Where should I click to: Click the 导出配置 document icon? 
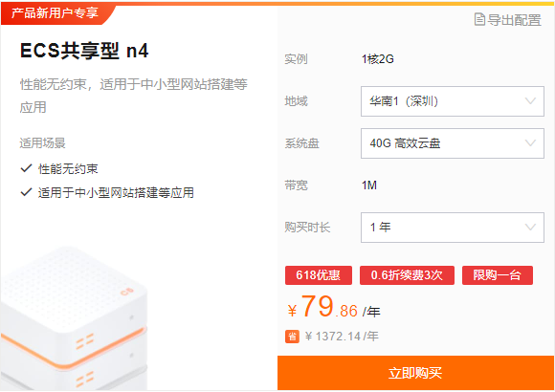[479, 19]
